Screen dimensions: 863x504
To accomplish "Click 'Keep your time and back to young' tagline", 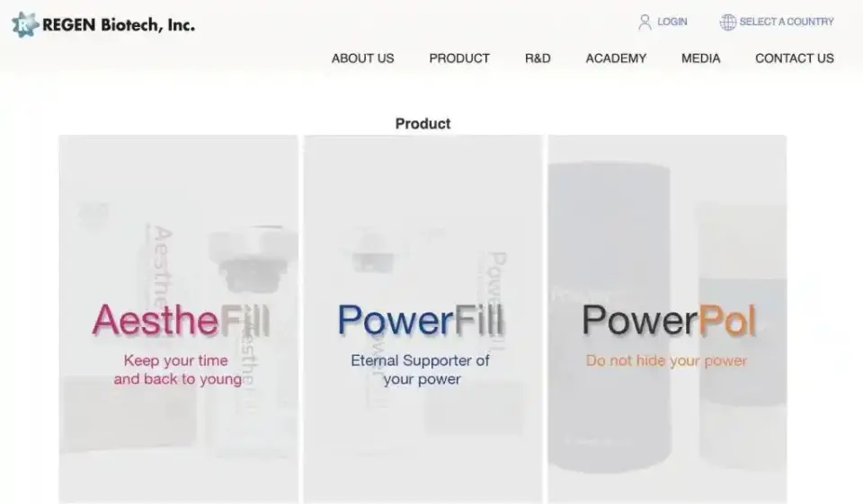I will [177, 370].
